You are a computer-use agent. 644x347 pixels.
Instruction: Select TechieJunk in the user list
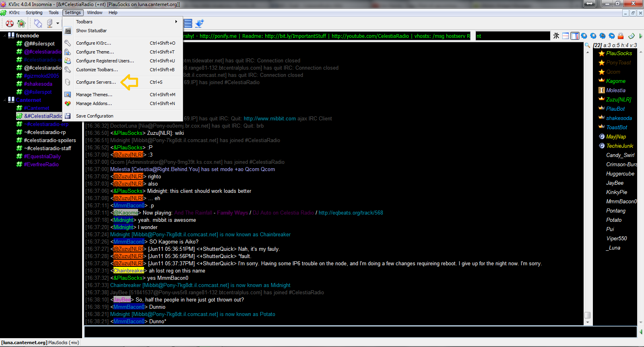619,146
